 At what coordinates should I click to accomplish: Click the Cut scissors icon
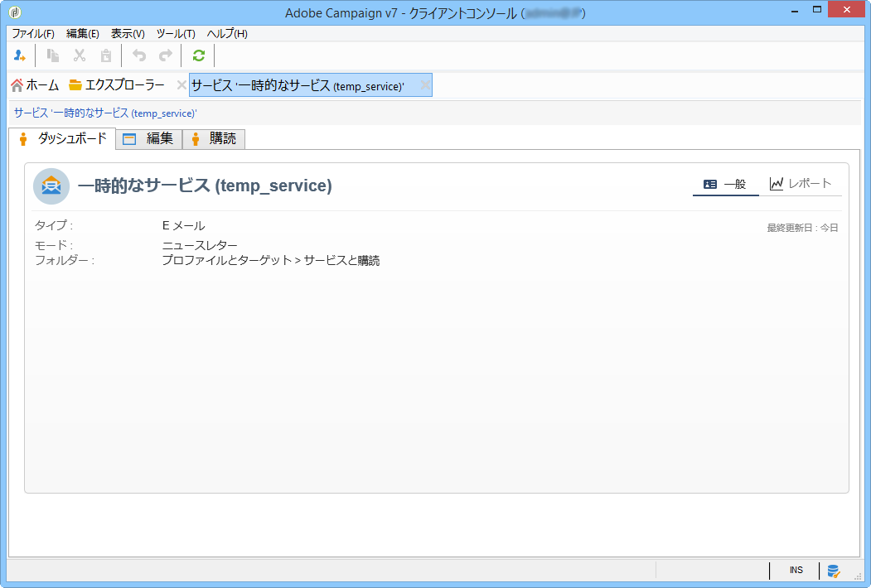pyautogui.click(x=80, y=55)
